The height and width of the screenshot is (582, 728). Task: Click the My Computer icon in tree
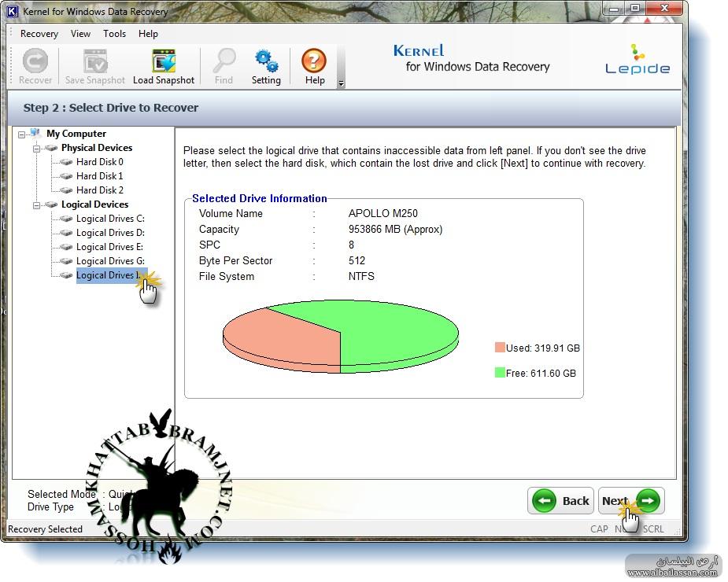pos(36,134)
